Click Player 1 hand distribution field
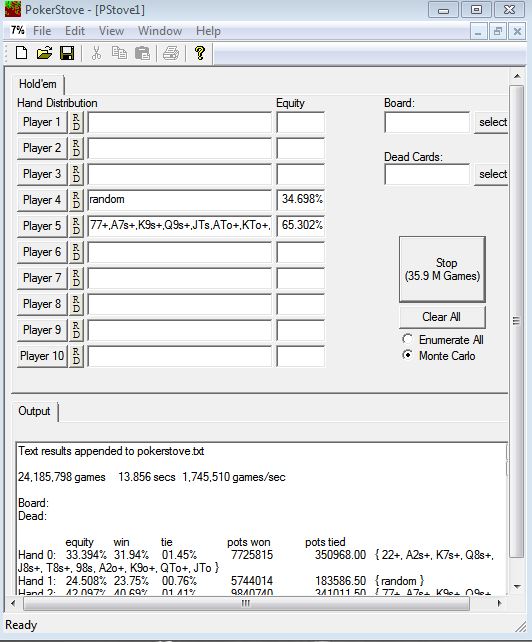The width and height of the screenshot is (532, 642). click(x=179, y=122)
